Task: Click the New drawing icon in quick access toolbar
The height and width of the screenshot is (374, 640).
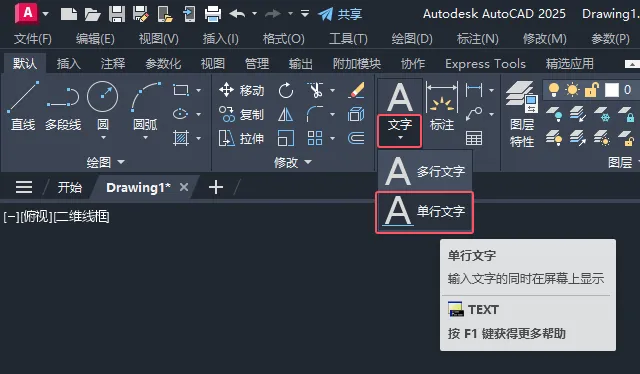Action: pyautogui.click(x=69, y=14)
